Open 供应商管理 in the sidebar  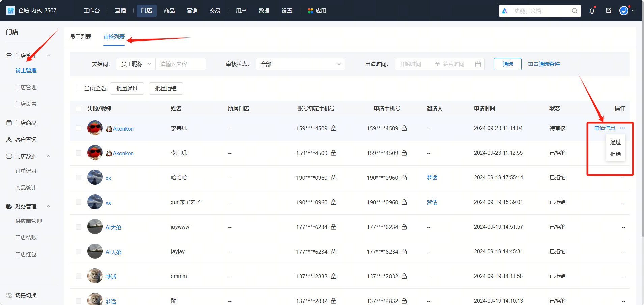pos(29,221)
